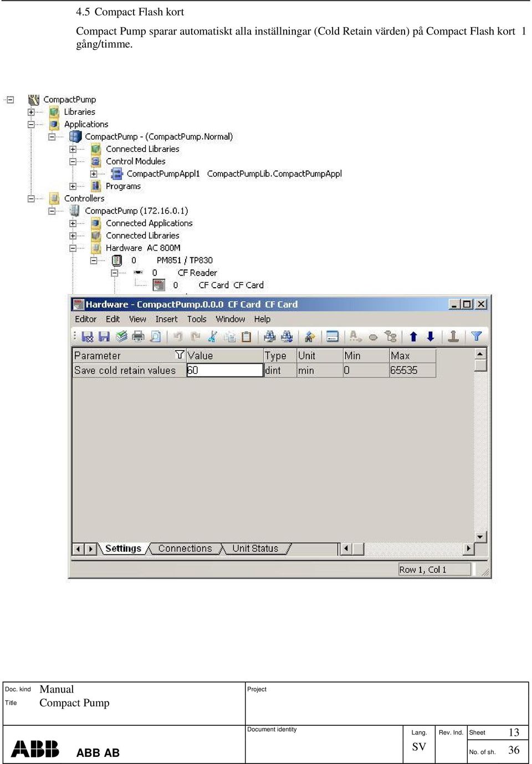Image resolution: width=532 pixels, height=764 pixels.
Task: Select CompactPump - (CompactPump.Normal) tree item
Action: (158, 136)
